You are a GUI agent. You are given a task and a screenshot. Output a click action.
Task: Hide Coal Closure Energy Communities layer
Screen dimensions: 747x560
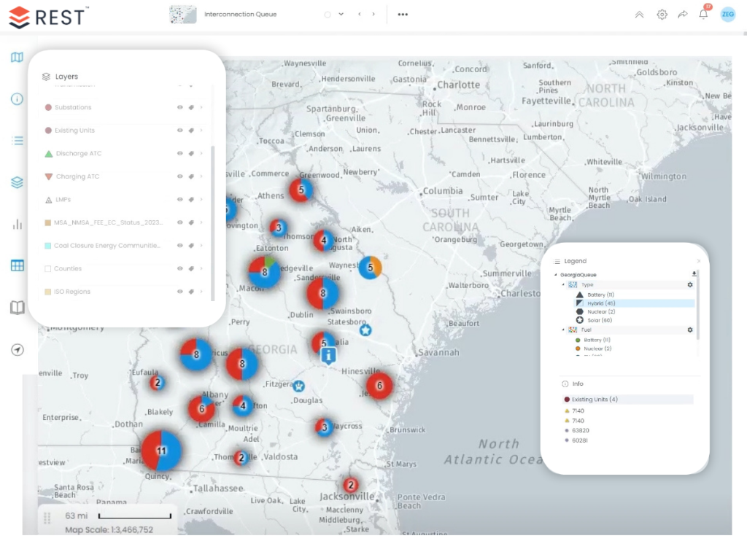(180, 246)
